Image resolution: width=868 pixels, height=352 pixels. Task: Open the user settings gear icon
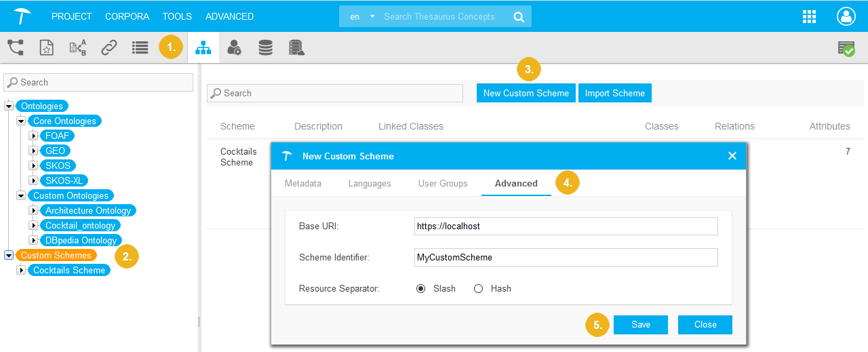click(234, 47)
